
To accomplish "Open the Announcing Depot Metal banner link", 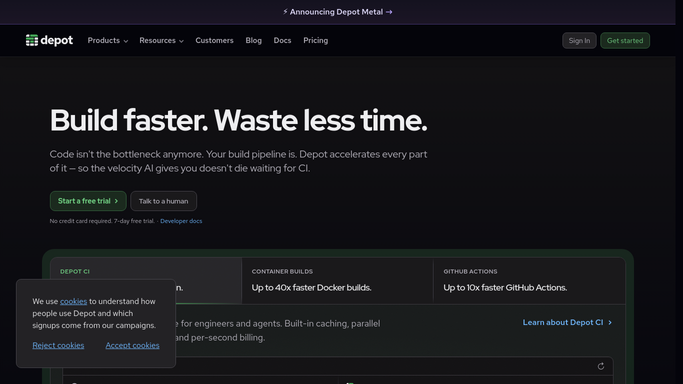I will click(338, 12).
